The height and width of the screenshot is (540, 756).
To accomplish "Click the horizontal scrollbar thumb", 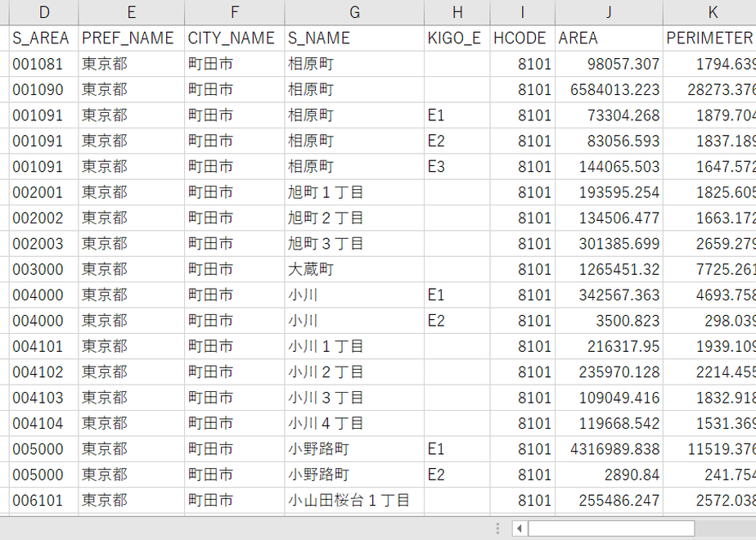I will click(x=611, y=529).
